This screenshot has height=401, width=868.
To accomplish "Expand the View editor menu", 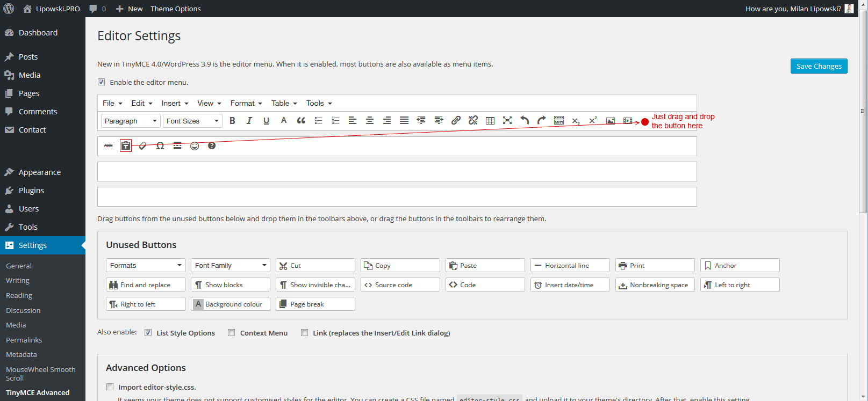I will 209,103.
